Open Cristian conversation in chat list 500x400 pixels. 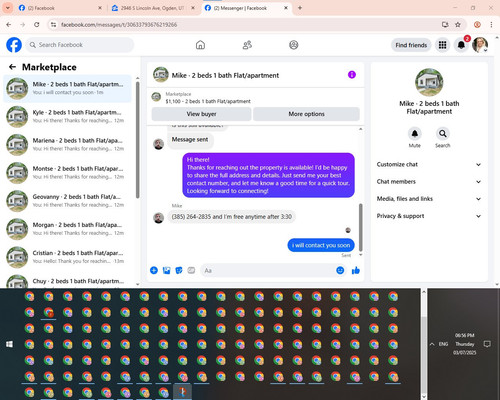click(x=68, y=257)
